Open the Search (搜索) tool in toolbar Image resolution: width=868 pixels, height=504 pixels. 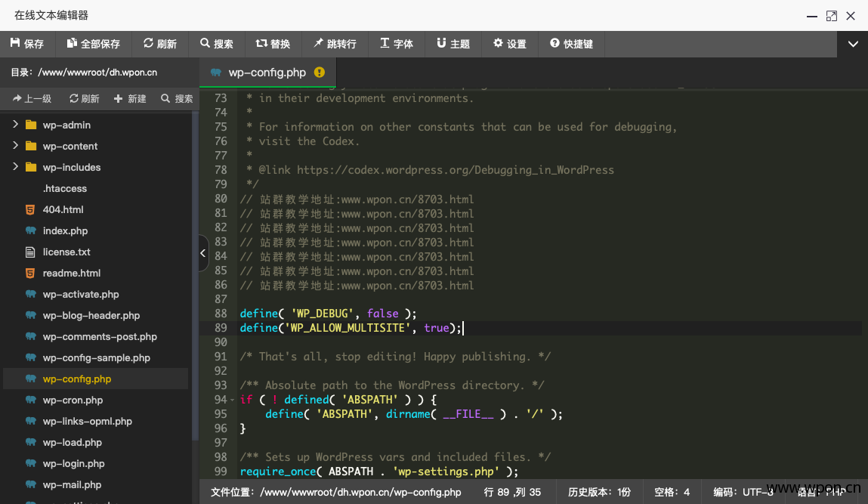coord(217,44)
